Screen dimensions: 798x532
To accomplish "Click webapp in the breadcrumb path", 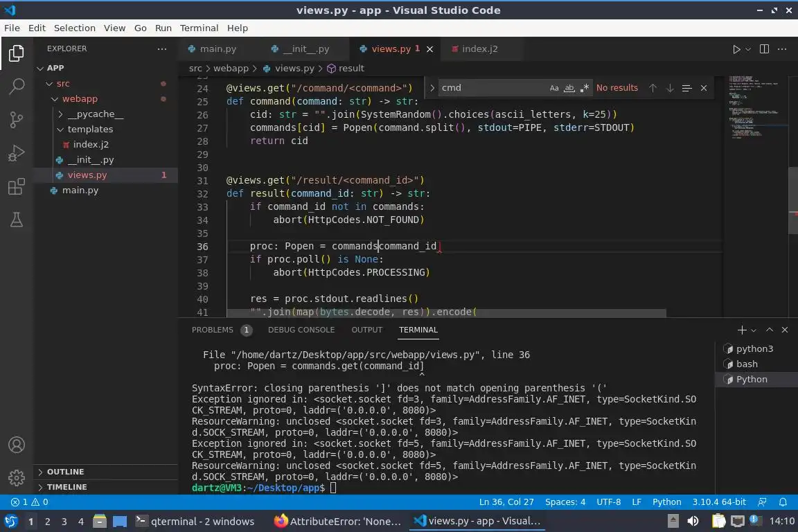I will [x=231, y=68].
